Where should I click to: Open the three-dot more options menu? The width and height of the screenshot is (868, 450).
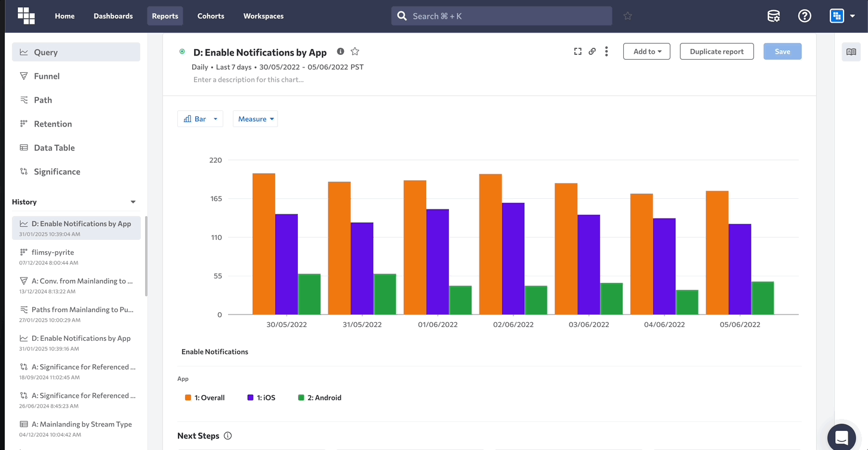pyautogui.click(x=607, y=51)
